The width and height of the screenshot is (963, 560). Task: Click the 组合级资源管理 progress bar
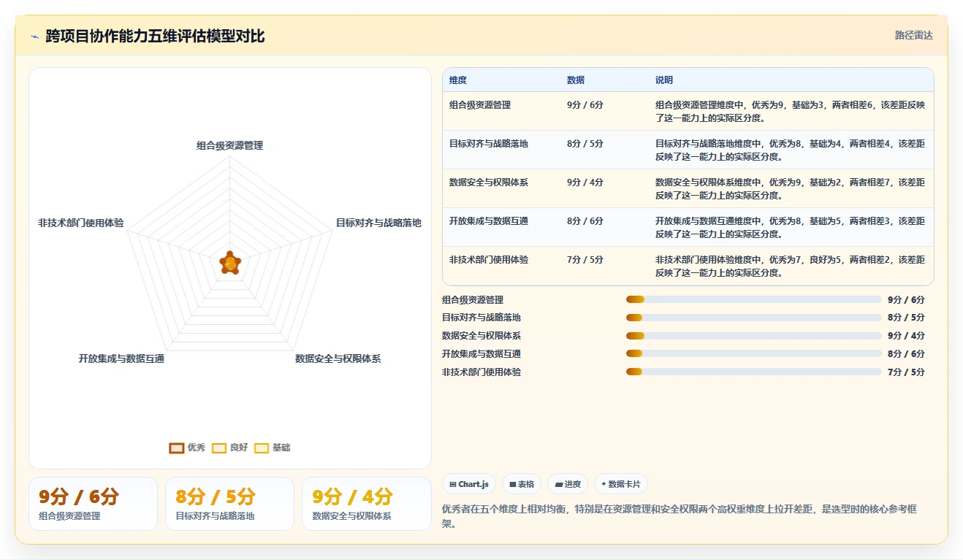tap(753, 299)
